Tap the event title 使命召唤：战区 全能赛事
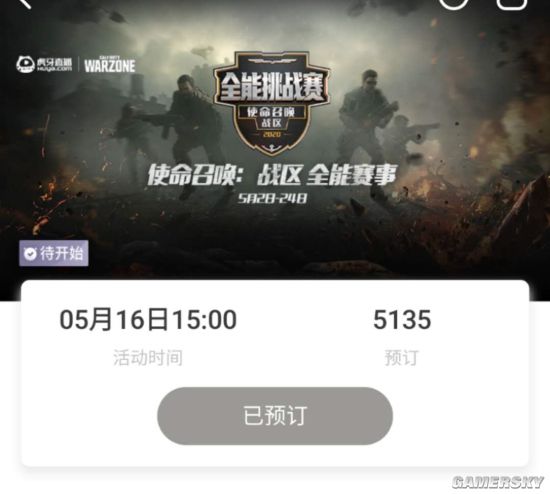The height and width of the screenshot is (494, 550). (272, 175)
